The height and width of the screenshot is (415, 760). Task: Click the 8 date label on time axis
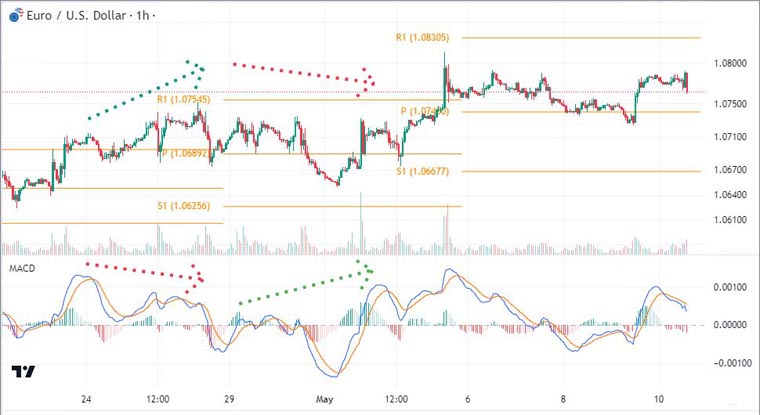563,399
